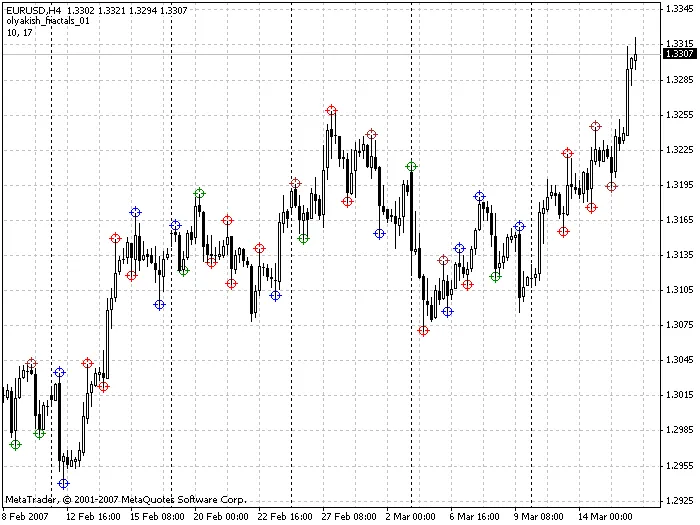Pick the highest red fractal marker right of 9 Mar
Screen dimensions: 700x525
click(596, 126)
